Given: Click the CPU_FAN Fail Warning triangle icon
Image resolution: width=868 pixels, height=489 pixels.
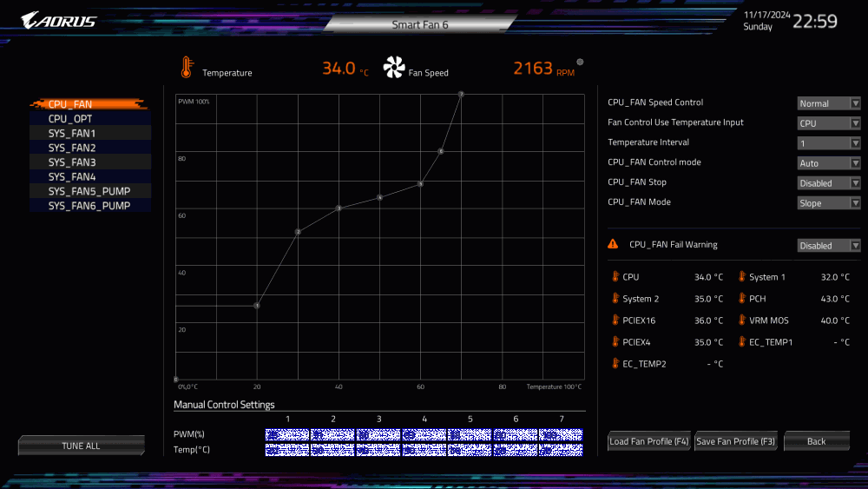Looking at the screenshot, I should coord(613,244).
